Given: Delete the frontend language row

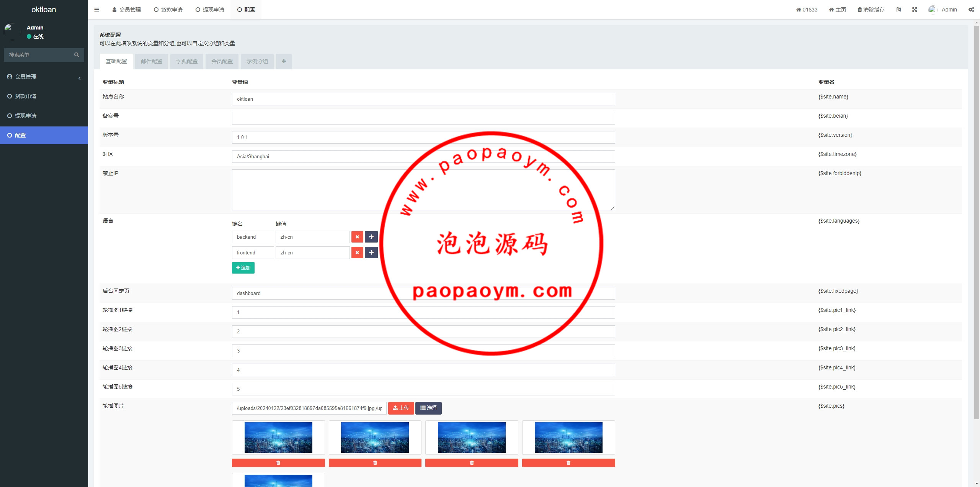Looking at the screenshot, I should (x=357, y=253).
